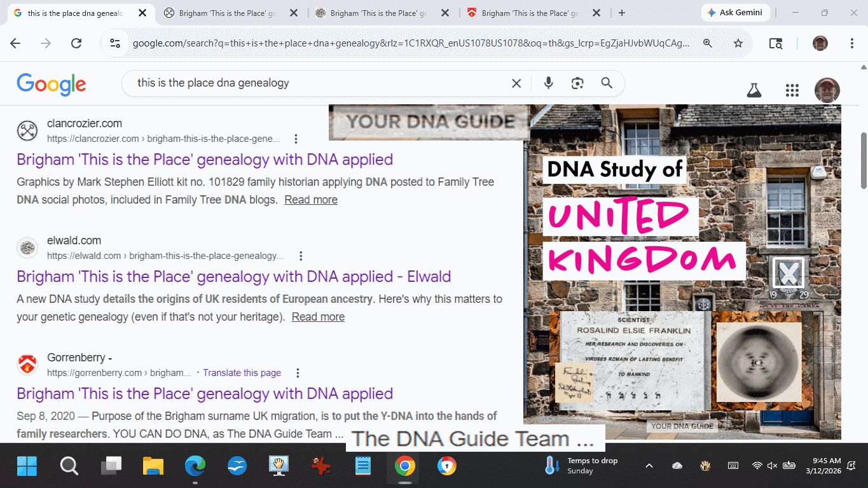
Task: Clear the search box text
Action: point(516,83)
